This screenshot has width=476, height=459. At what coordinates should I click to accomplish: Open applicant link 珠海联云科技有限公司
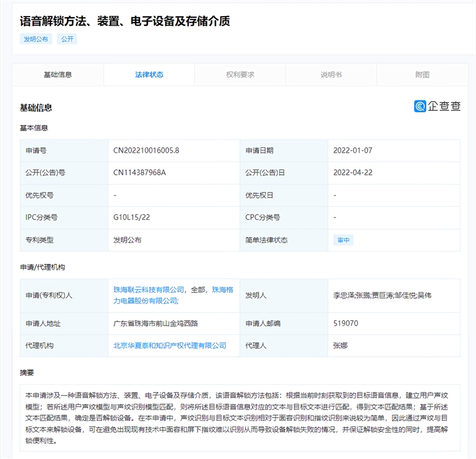(149, 290)
